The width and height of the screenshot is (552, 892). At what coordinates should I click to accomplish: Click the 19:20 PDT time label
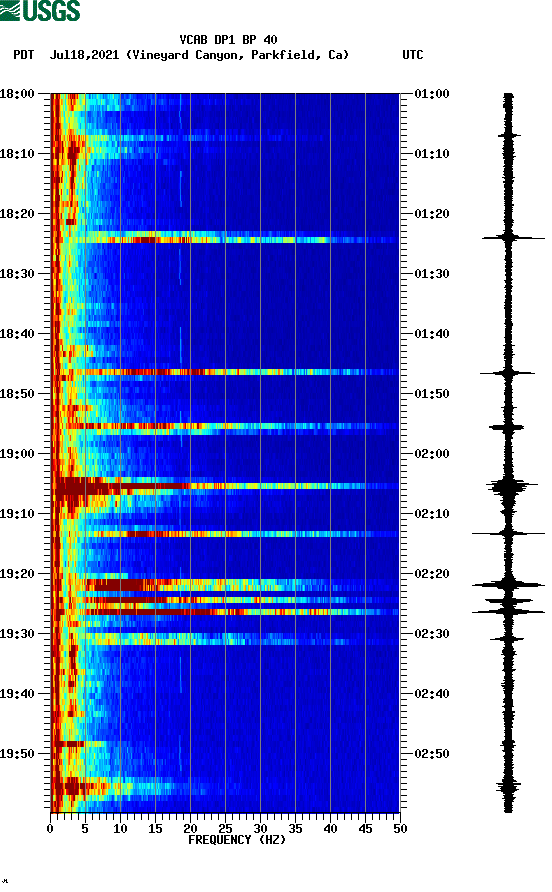pyautogui.click(x=17, y=574)
